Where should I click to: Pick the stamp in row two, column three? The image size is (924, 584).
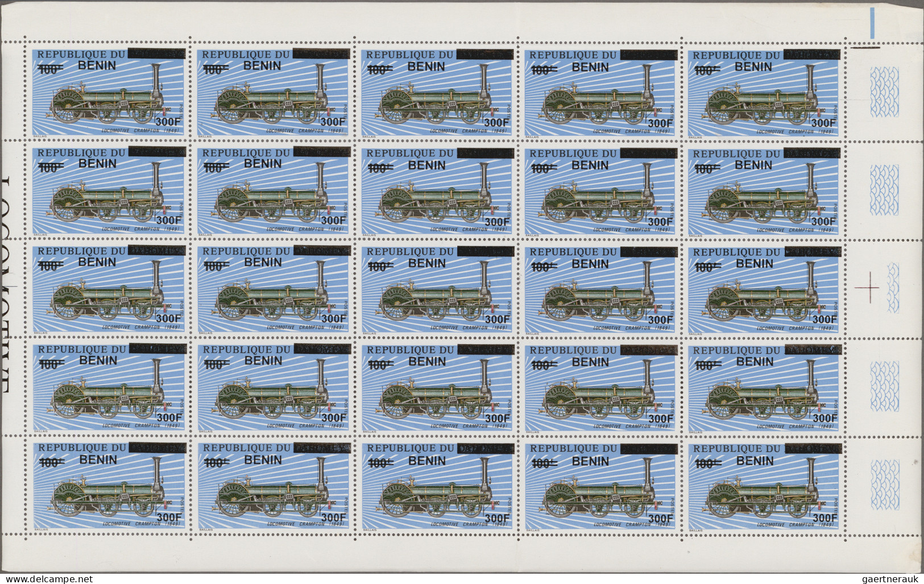coord(437,190)
